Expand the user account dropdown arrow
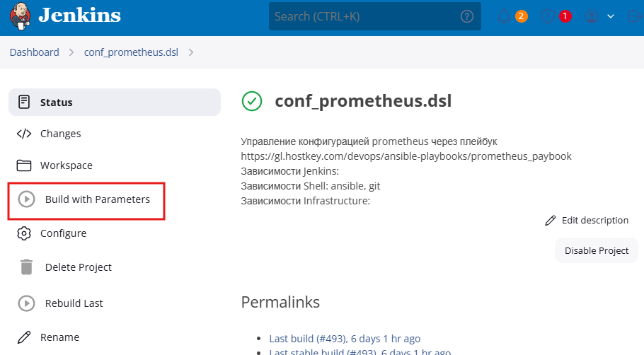 611,16
